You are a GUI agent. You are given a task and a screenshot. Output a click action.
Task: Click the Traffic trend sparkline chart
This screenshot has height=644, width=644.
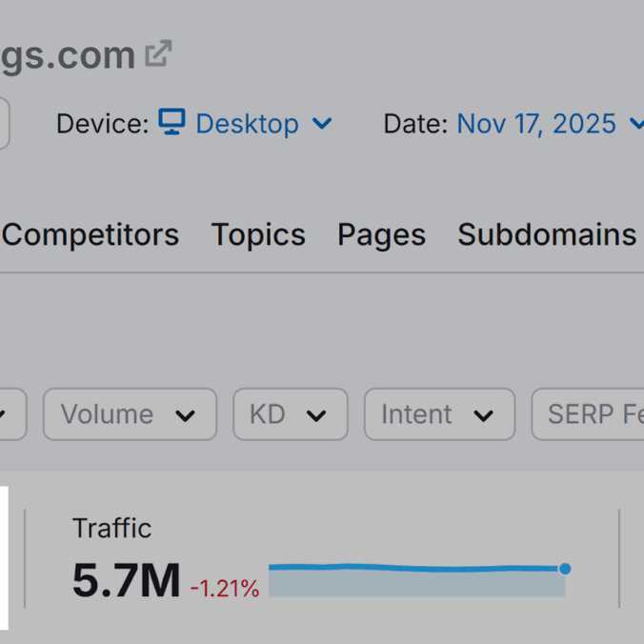(416, 580)
